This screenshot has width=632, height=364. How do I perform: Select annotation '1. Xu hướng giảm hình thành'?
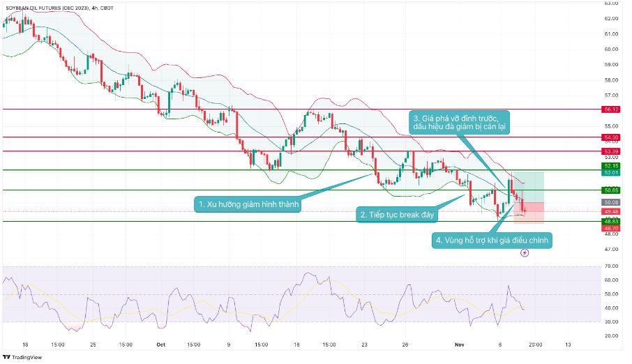click(248, 204)
